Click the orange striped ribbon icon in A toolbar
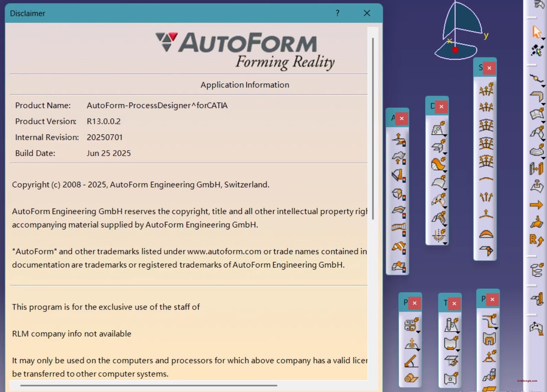This screenshot has width=547, height=392. point(399,247)
